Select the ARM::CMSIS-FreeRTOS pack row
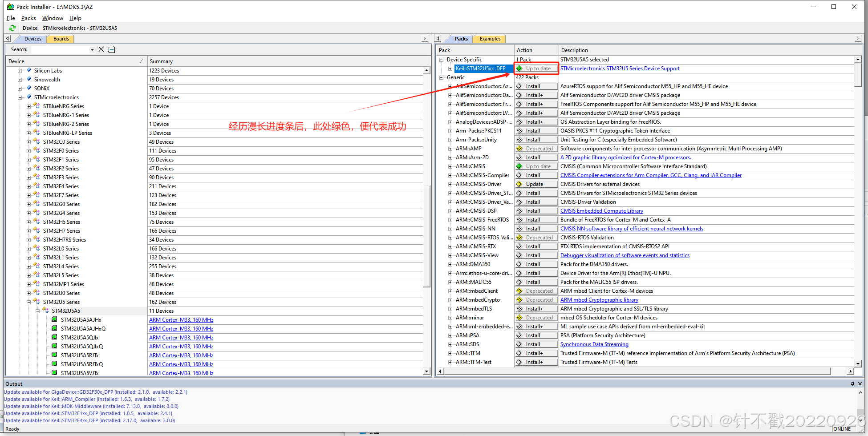The width and height of the screenshot is (868, 436). (x=482, y=220)
